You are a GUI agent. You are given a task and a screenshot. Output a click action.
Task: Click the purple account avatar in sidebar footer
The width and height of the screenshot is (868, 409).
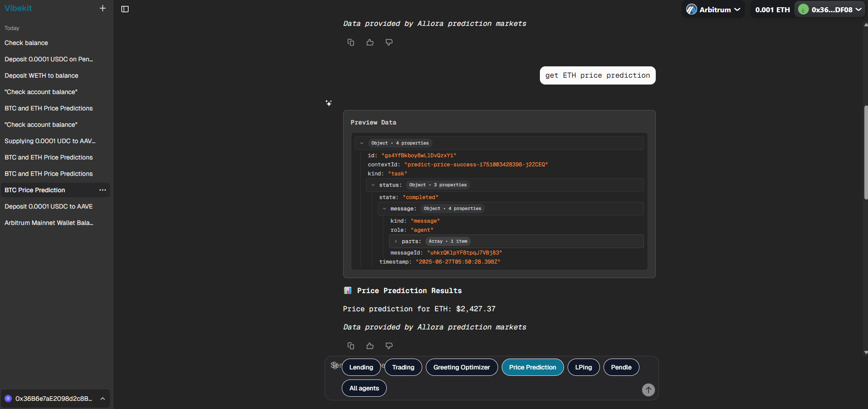(x=8, y=399)
